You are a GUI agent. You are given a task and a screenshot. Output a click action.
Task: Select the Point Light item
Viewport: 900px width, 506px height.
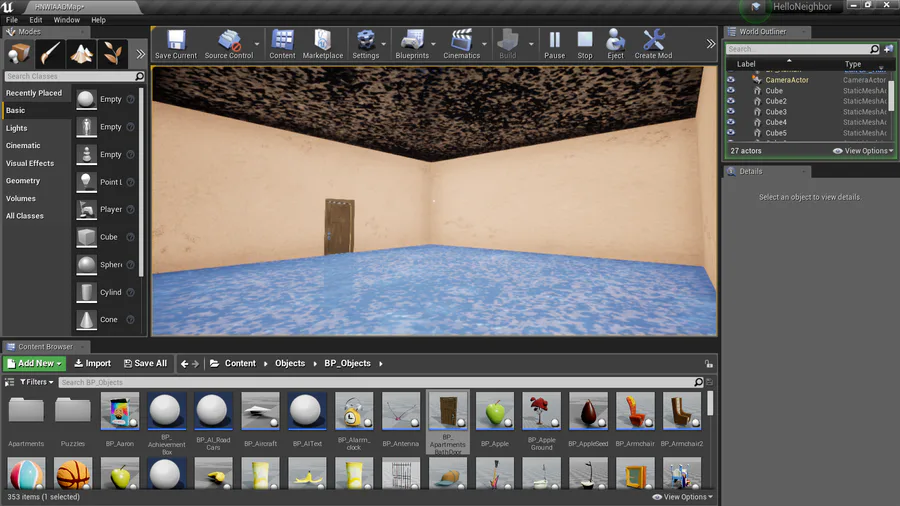(x=105, y=182)
